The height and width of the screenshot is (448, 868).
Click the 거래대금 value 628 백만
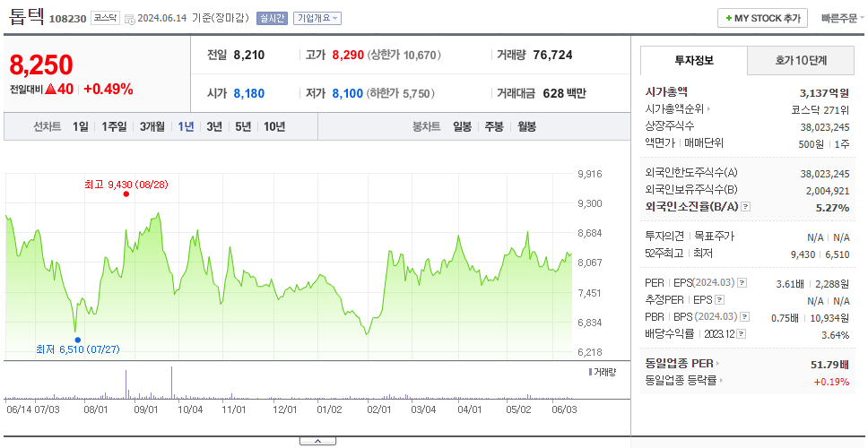click(x=564, y=93)
